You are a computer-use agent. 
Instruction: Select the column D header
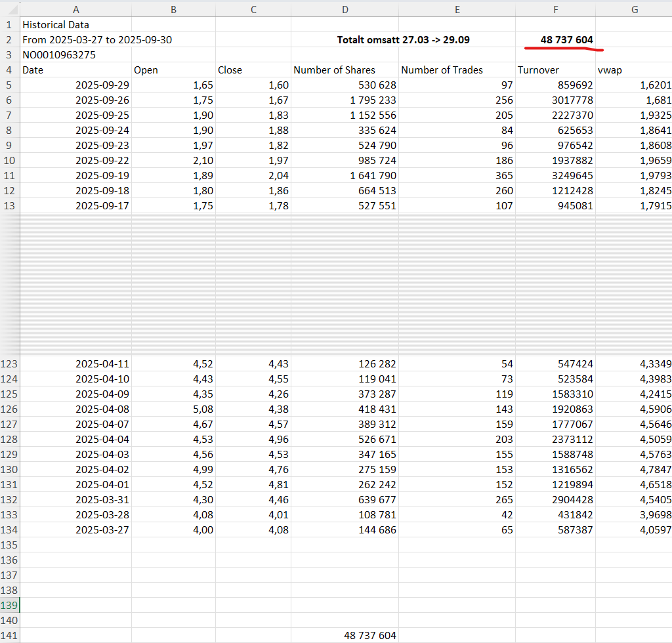345,9
